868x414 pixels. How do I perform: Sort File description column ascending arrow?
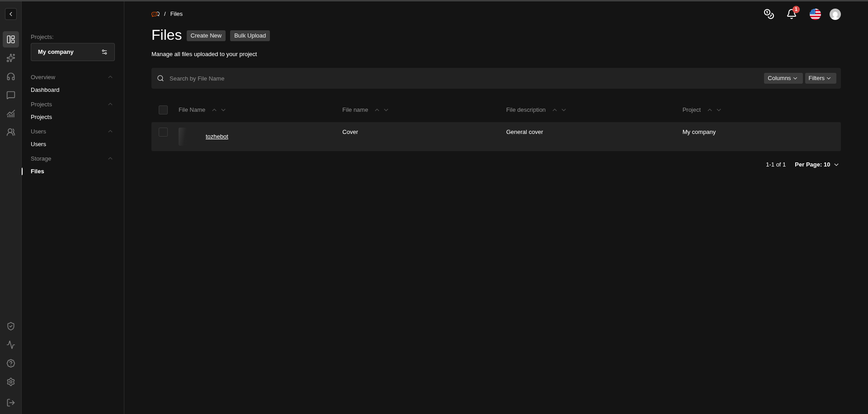click(x=555, y=110)
